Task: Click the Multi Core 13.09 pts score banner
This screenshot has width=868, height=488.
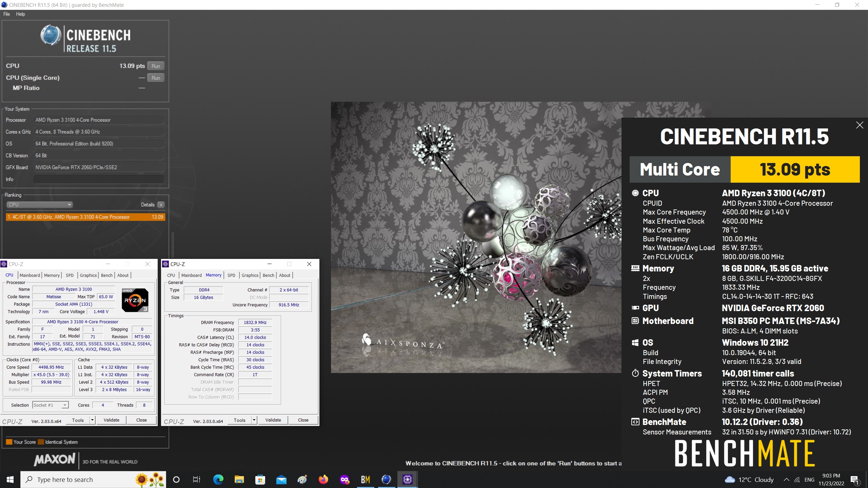Action: [745, 169]
